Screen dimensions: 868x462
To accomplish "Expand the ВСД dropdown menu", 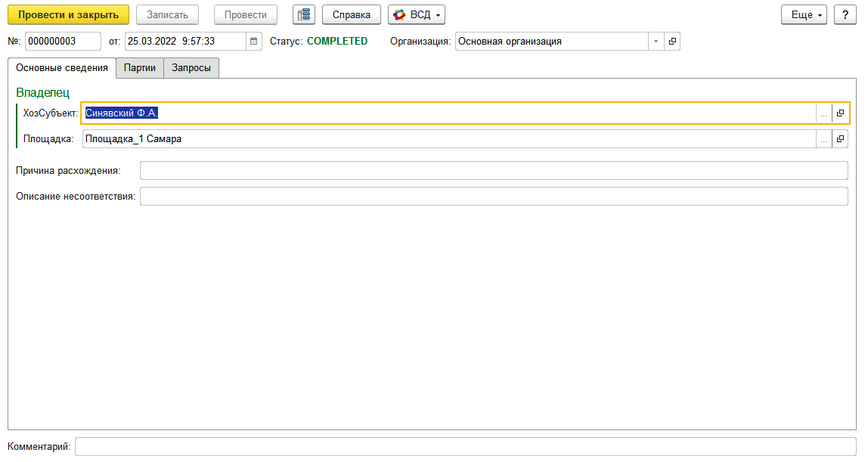I will [x=417, y=15].
